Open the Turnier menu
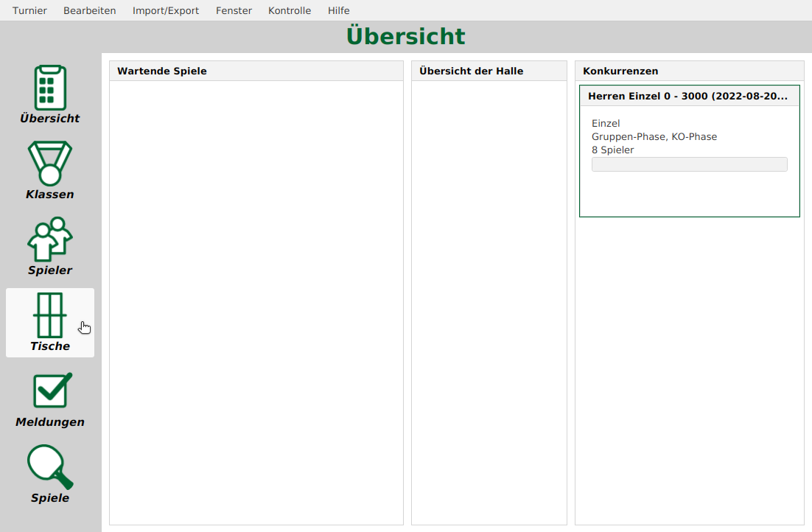This screenshot has width=812, height=532. click(x=29, y=10)
